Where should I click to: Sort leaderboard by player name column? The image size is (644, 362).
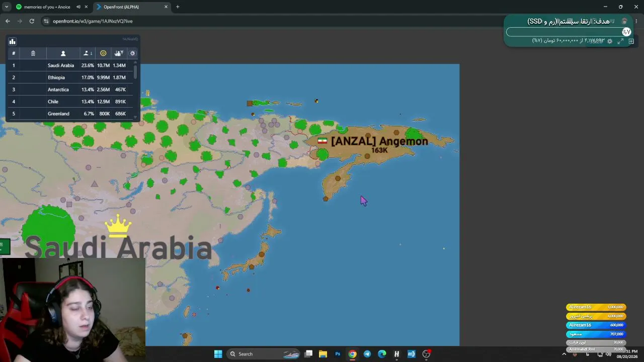(63, 53)
